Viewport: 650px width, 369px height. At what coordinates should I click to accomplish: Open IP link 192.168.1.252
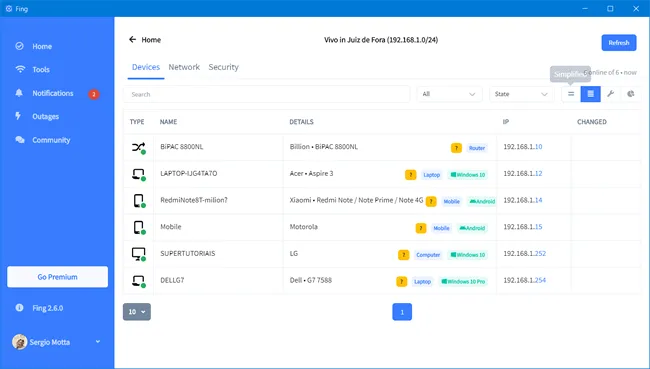525,253
